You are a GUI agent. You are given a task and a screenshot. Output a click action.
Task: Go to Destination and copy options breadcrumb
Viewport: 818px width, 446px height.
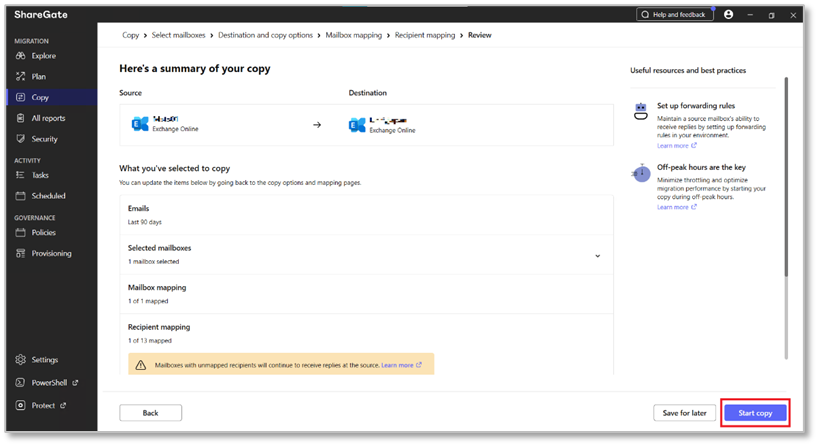[266, 35]
